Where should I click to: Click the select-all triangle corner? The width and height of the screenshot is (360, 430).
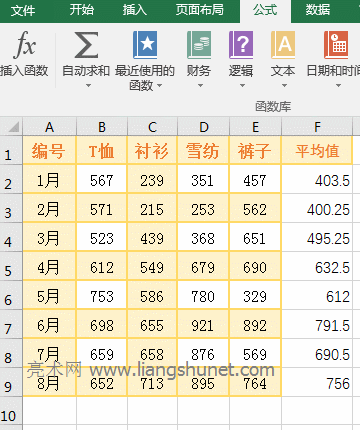11,127
